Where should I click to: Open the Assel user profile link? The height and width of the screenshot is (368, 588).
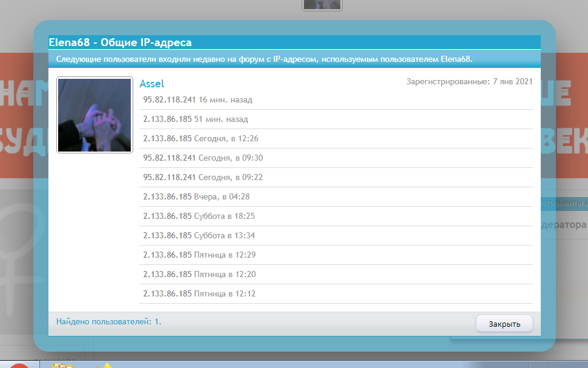click(152, 84)
